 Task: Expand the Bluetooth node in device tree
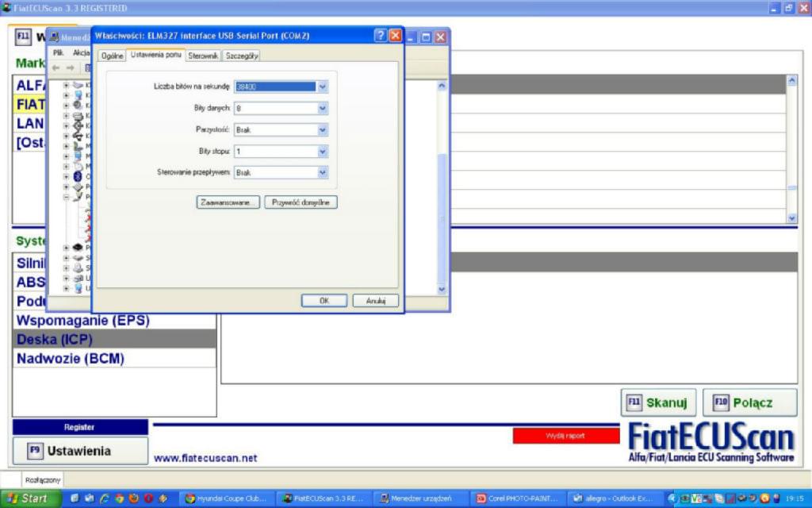(x=66, y=177)
